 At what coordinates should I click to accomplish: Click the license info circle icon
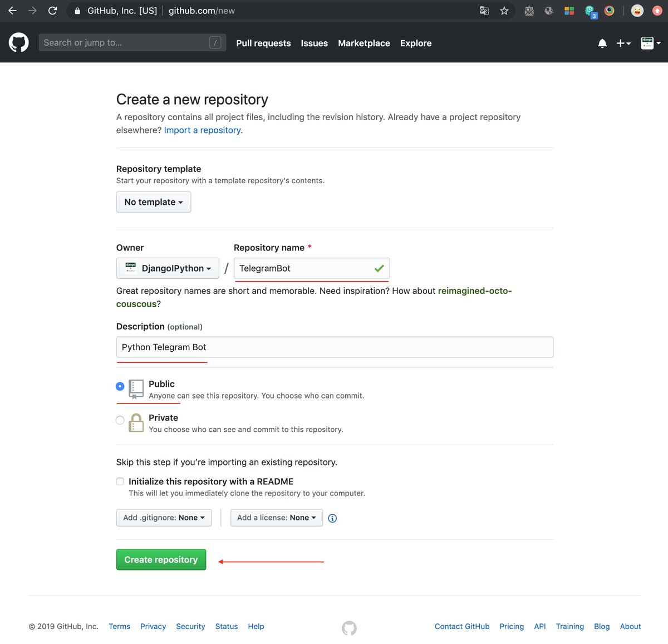point(332,518)
